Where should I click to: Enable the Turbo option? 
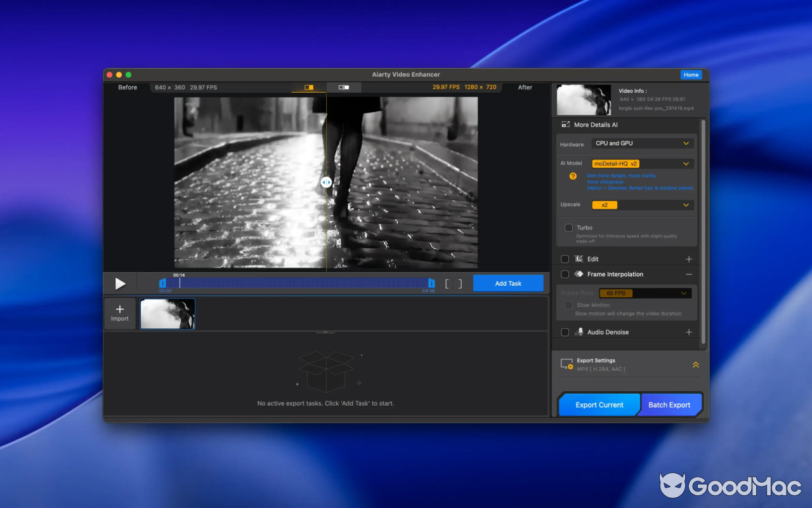click(x=568, y=227)
